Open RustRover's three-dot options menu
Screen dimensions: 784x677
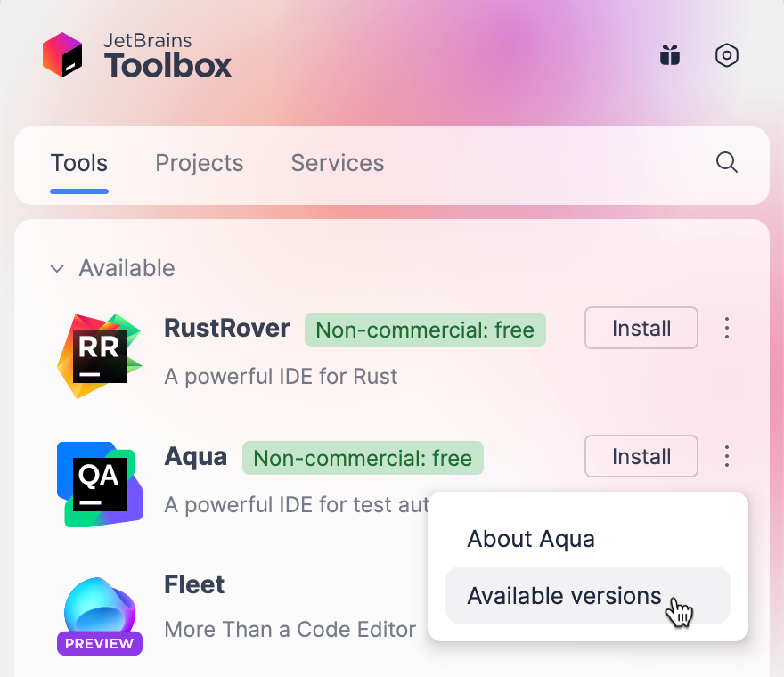[x=726, y=328]
